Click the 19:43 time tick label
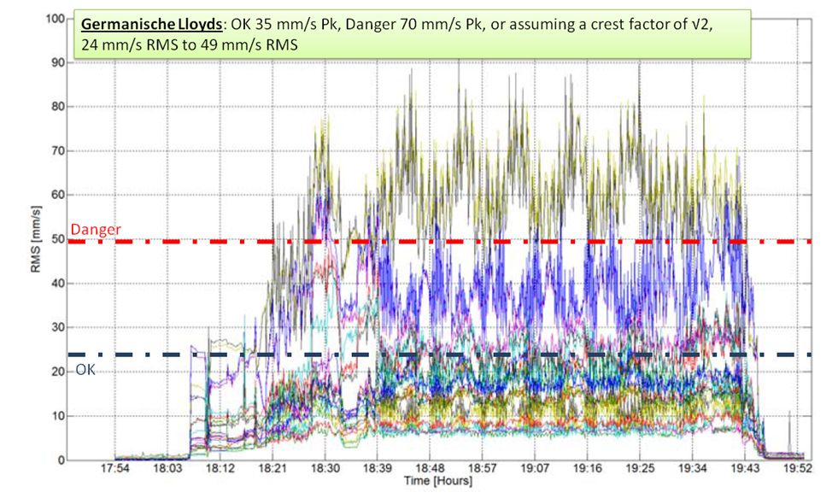This screenshot has height=504, width=838. coord(745,469)
